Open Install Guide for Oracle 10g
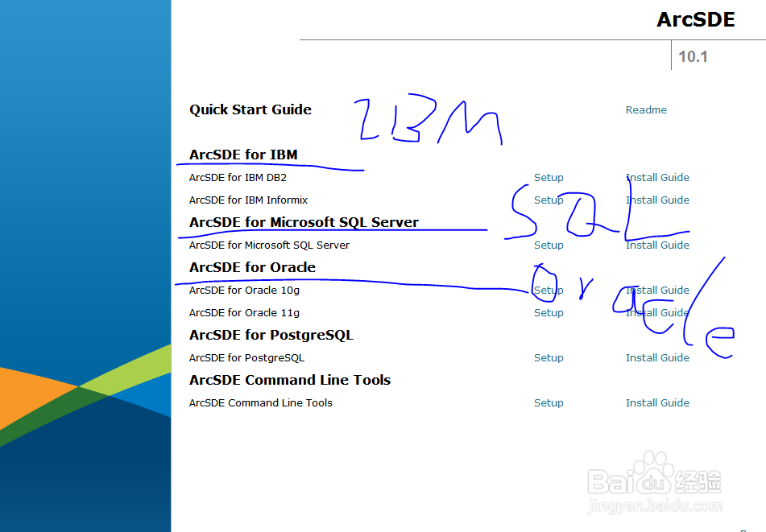Screen dimensions: 766x532 click(x=657, y=290)
